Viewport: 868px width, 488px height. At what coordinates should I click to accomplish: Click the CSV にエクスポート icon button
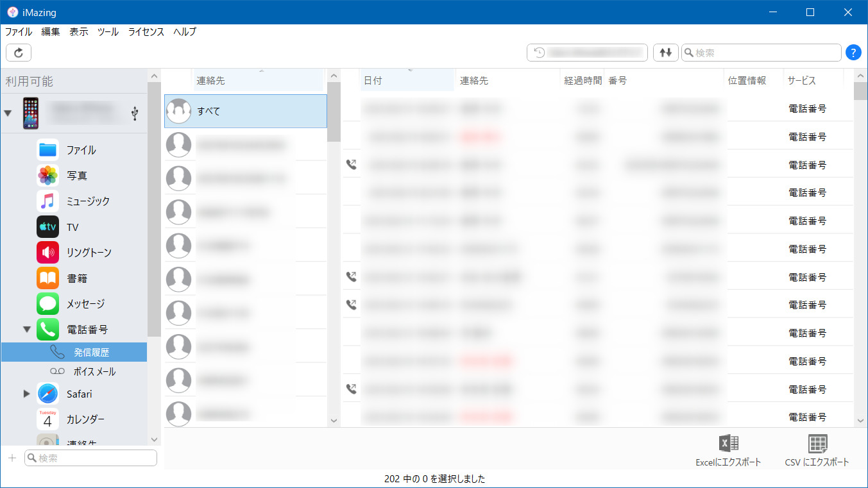817,444
